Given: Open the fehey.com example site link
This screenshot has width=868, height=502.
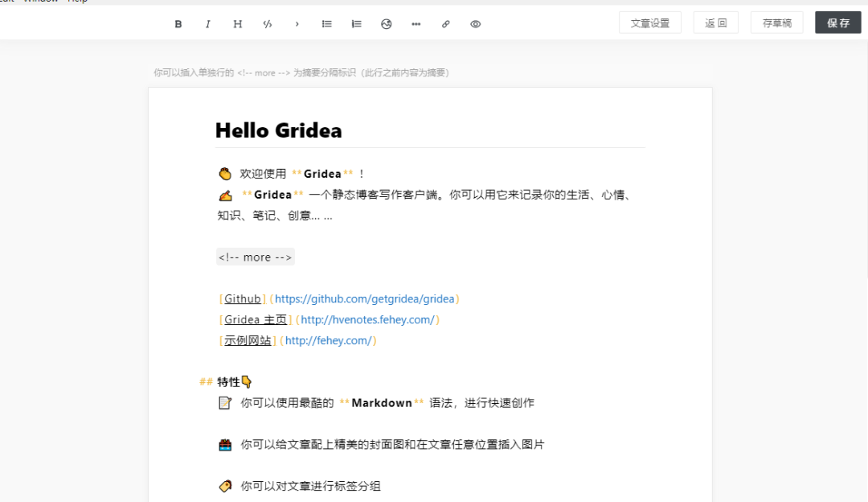Looking at the screenshot, I should coord(328,341).
